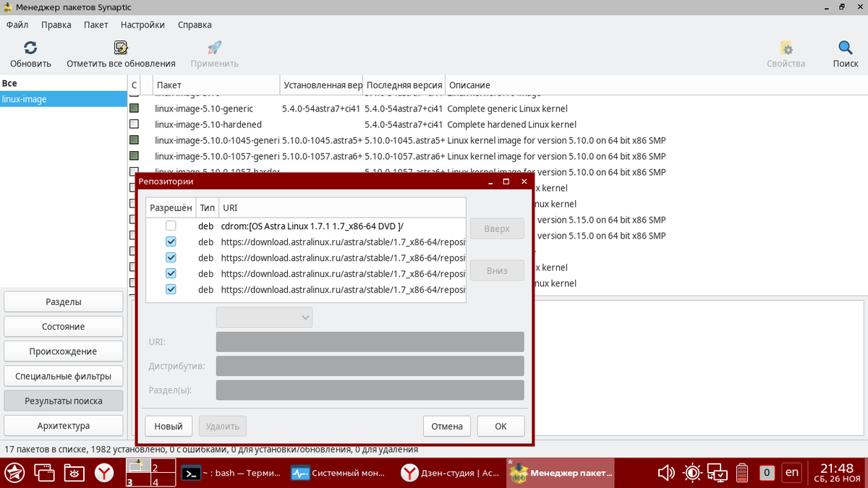Open the Файл menu
This screenshot has width=868, height=488.
click(x=17, y=25)
